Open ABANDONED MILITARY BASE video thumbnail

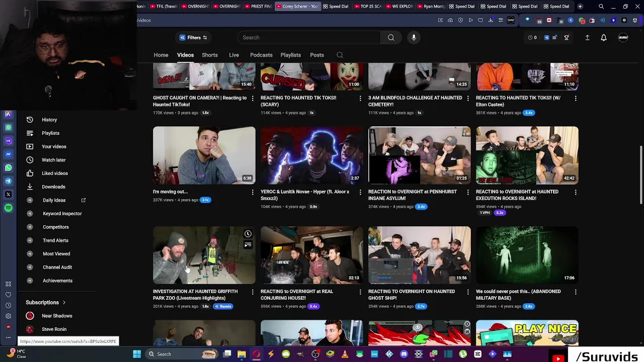click(x=527, y=255)
